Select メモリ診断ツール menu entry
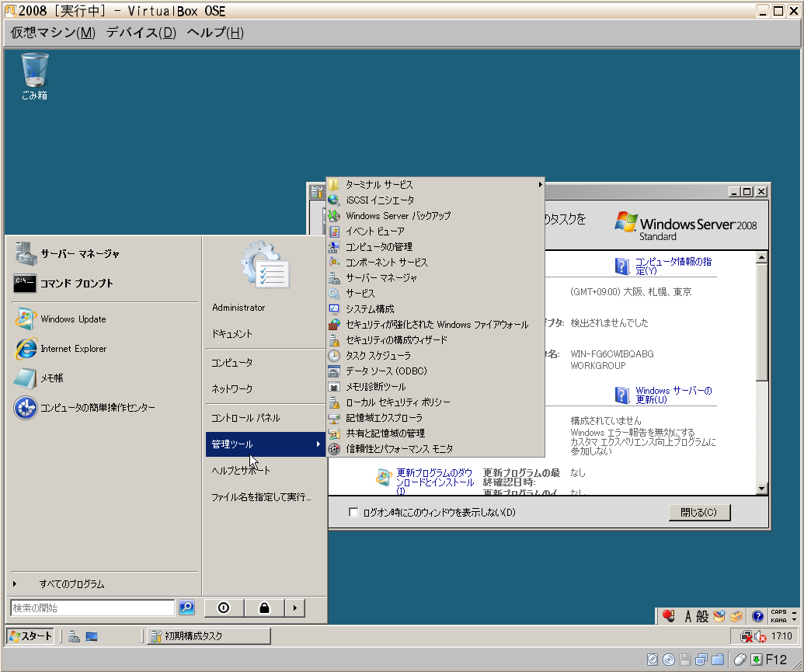The width and height of the screenshot is (804, 672). [435, 387]
